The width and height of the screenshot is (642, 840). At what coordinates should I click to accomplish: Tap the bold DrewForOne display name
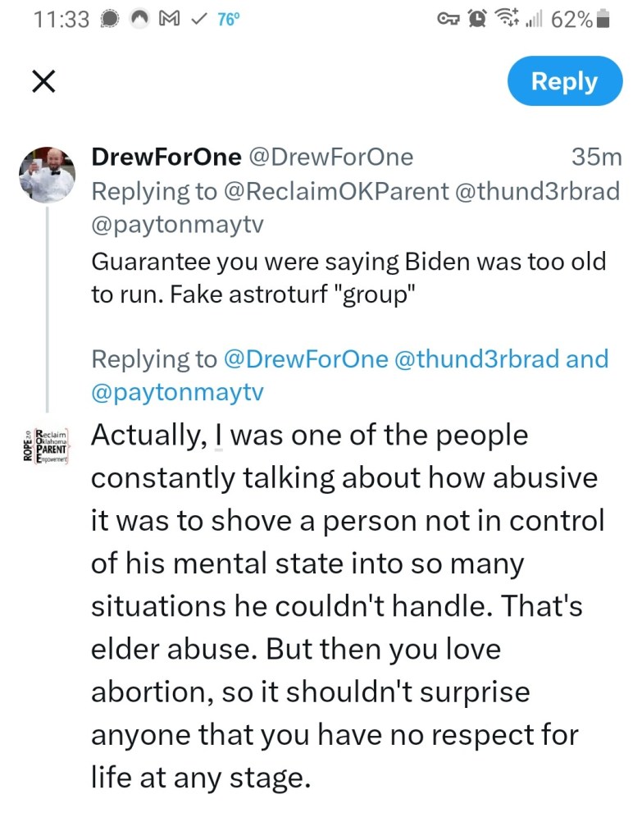[x=166, y=157]
